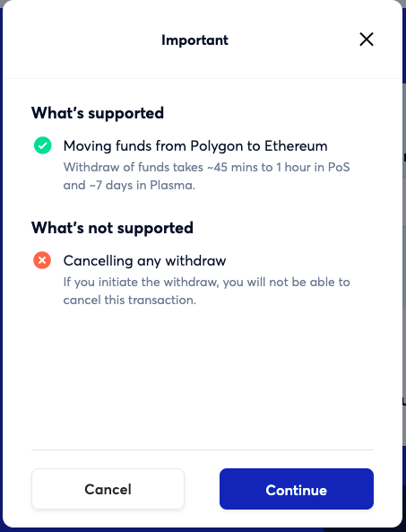Click the "Withdraw of funds takes ~45 mins" line
Viewport: 406px width, 532px height.
pos(206,167)
